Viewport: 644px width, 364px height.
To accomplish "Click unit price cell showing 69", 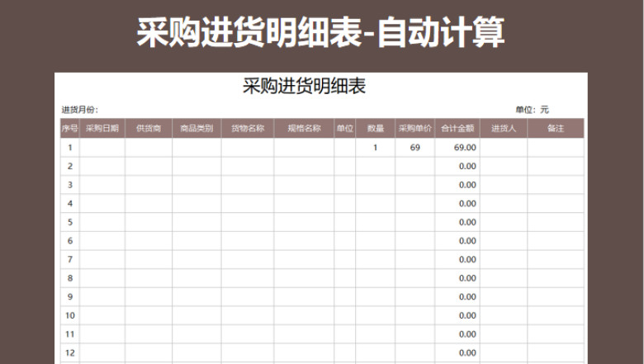I will [415, 147].
